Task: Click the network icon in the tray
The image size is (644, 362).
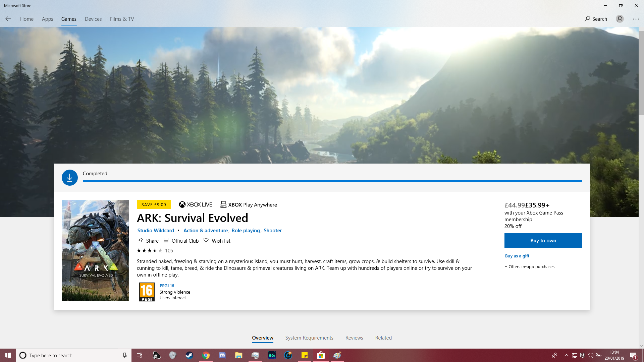Action: (x=575, y=355)
